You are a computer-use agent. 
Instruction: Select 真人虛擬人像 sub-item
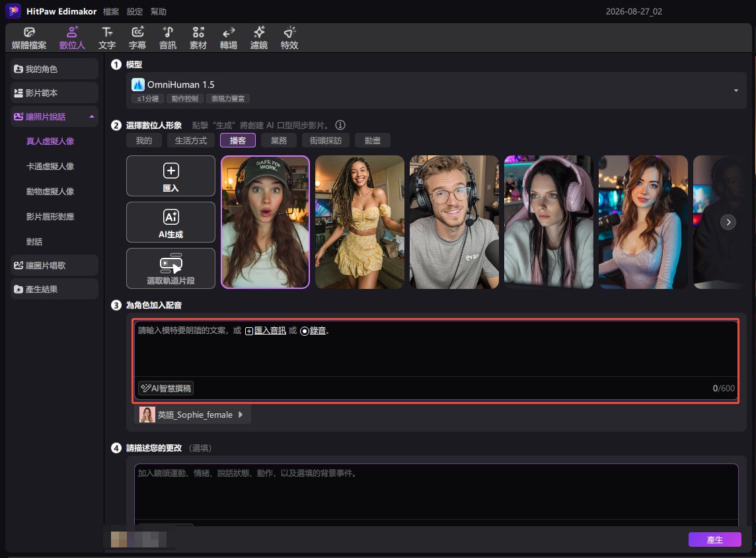click(50, 141)
